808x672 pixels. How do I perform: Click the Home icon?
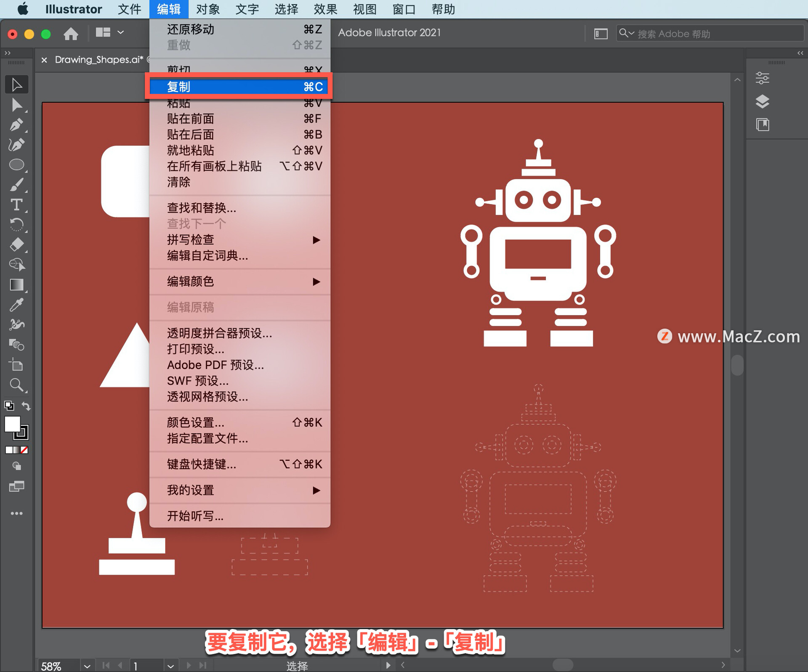(x=71, y=34)
